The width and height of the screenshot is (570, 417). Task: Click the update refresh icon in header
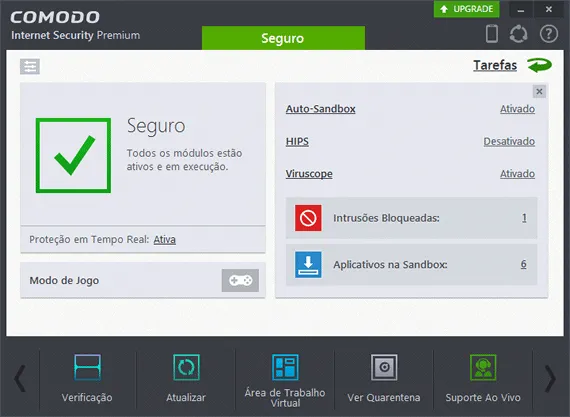coord(518,34)
